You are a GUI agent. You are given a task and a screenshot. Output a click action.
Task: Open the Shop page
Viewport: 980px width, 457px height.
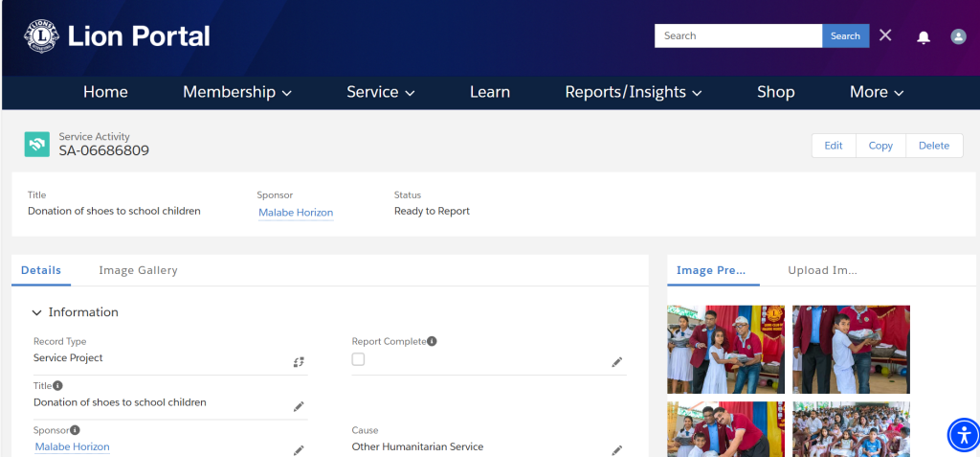pos(775,92)
